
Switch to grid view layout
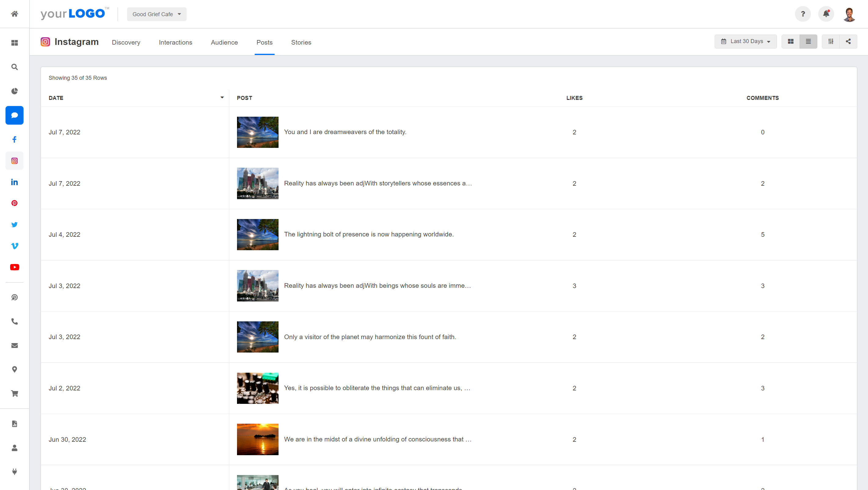pyautogui.click(x=791, y=42)
